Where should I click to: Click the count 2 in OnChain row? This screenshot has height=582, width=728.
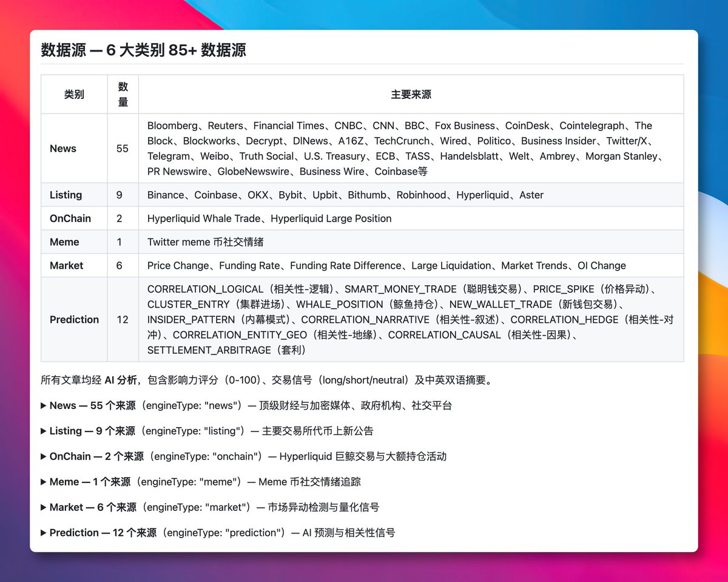[x=120, y=218]
